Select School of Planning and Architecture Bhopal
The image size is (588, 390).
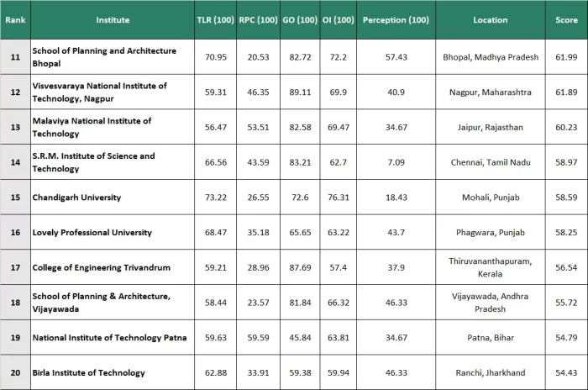point(103,56)
